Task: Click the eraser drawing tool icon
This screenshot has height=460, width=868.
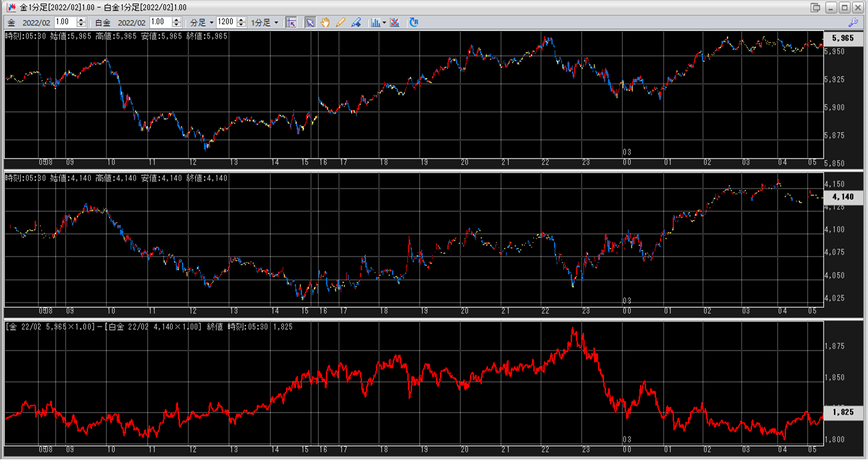Action: coord(356,22)
